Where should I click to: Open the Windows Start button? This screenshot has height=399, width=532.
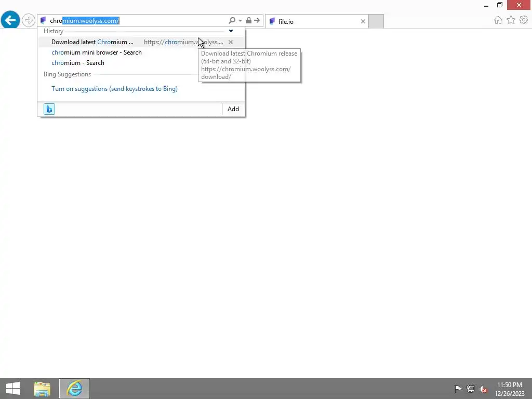point(13,389)
